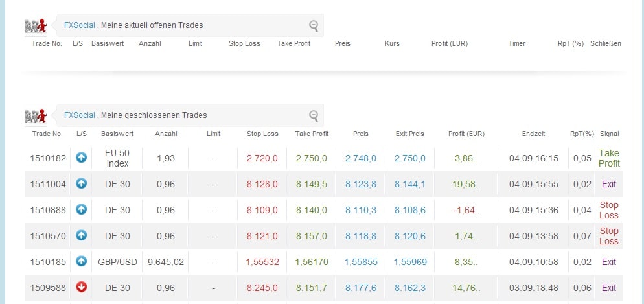This screenshot has height=304, width=644.
Task: Click the magnifier icon in closed trades header
Action: [x=314, y=116]
